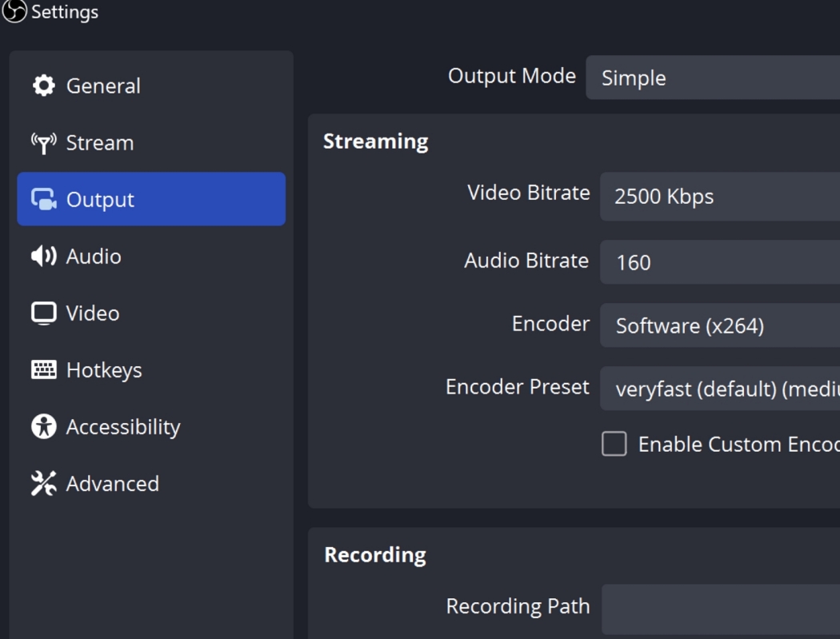
Task: Click the Audio Bitrate label
Action: pos(526,260)
